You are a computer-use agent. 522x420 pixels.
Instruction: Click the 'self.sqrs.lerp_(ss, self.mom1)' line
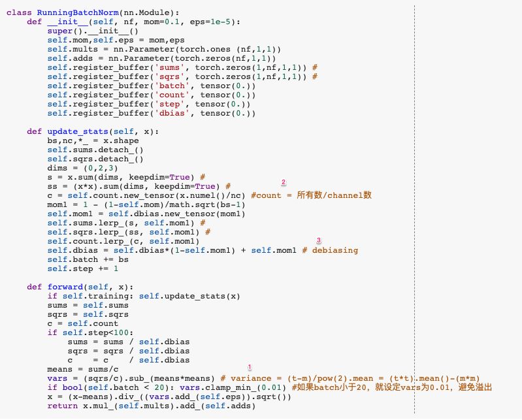point(129,233)
